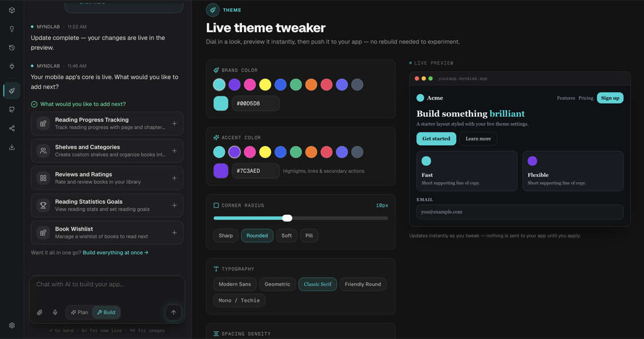
Task: Select Friendly Round typography option
Action: 363,284
